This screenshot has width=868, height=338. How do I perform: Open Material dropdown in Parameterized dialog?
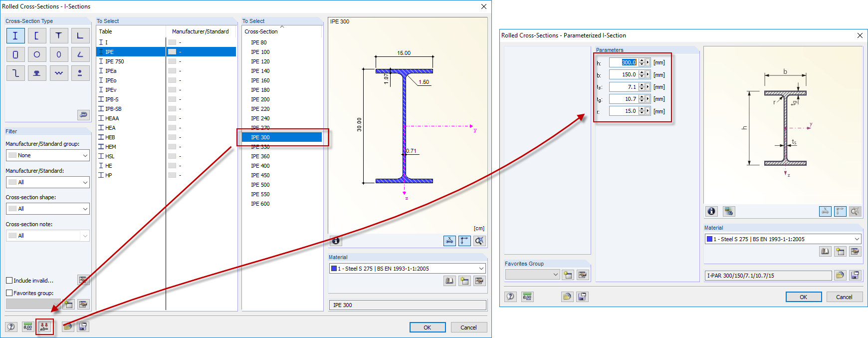click(x=783, y=239)
